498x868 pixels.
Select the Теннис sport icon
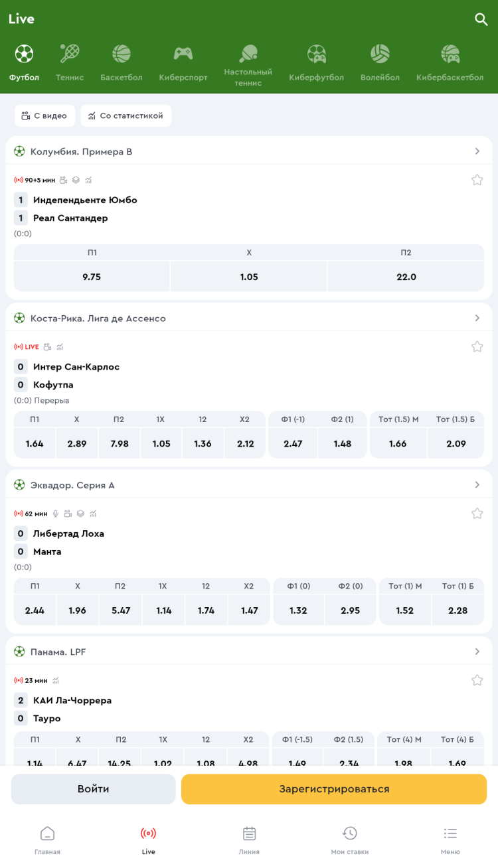tap(70, 54)
